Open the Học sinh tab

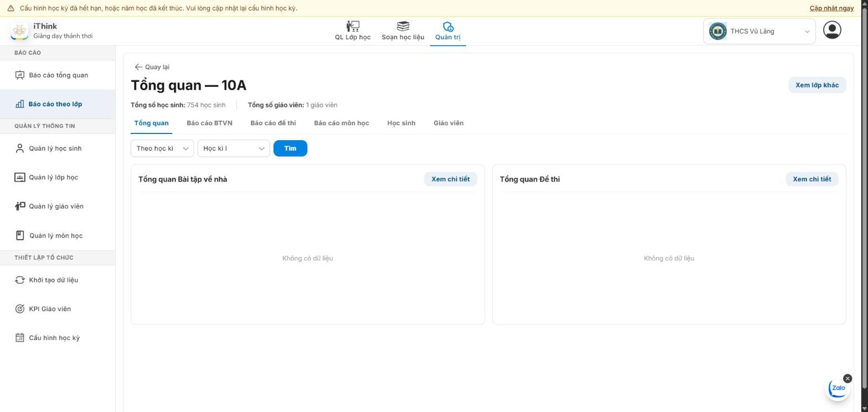click(x=401, y=123)
